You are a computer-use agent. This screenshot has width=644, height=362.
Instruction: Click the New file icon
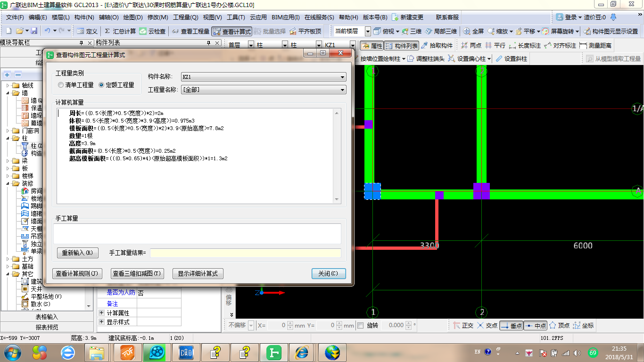click(x=8, y=31)
